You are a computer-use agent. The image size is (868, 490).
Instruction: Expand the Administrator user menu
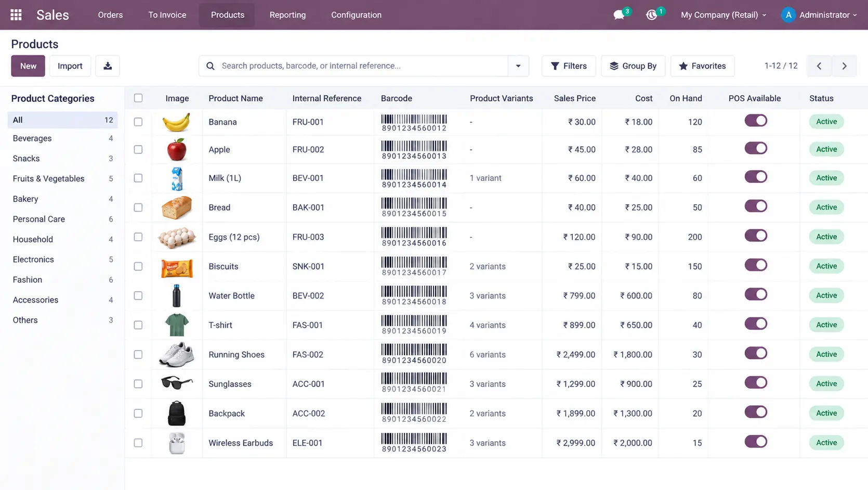point(827,15)
